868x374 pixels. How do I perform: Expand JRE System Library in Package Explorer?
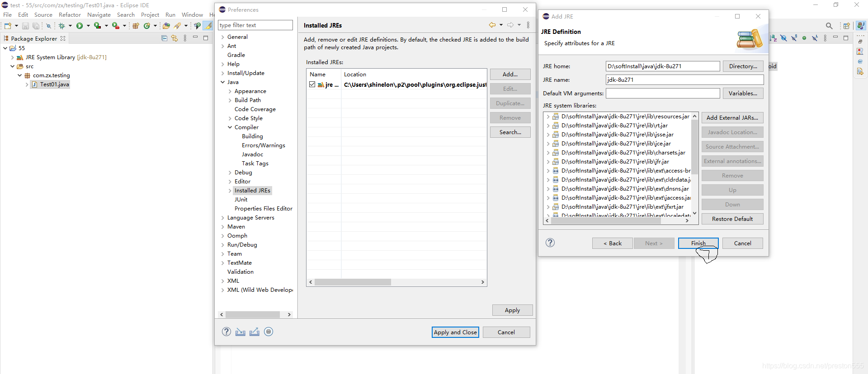coord(12,57)
